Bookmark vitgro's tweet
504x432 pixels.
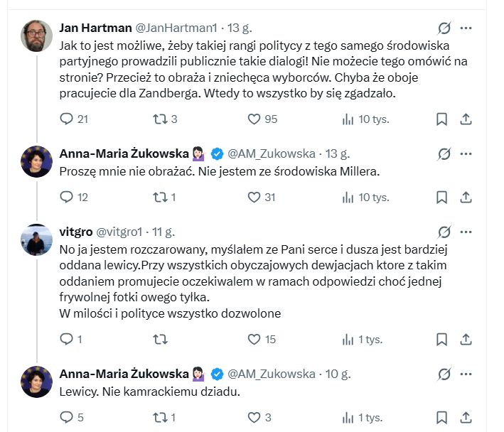(441, 340)
